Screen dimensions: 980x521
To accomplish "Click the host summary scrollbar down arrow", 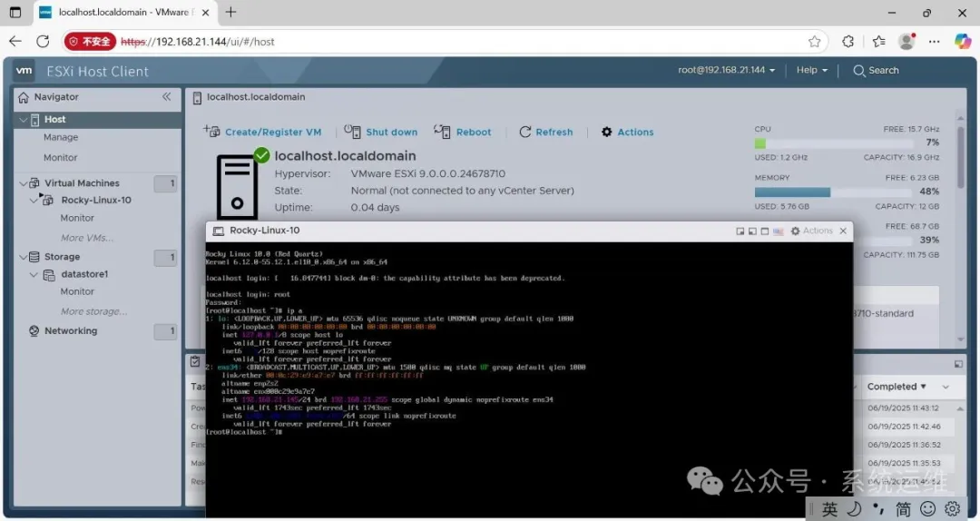I will click(x=961, y=339).
